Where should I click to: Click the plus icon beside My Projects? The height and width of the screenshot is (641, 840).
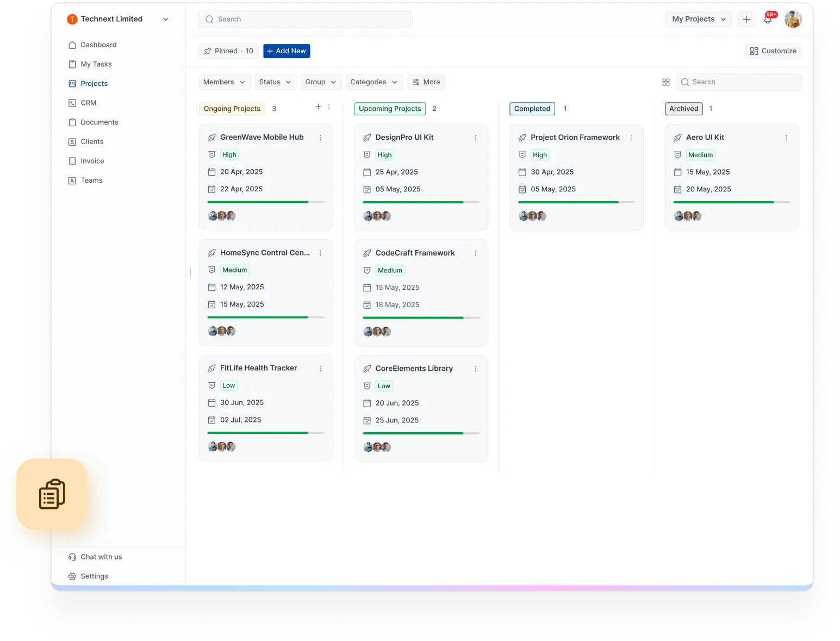(746, 19)
